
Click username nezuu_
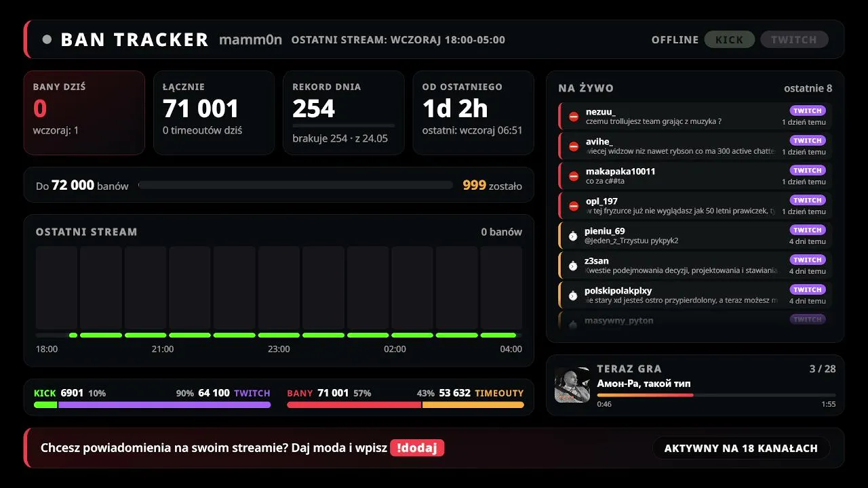(x=601, y=112)
